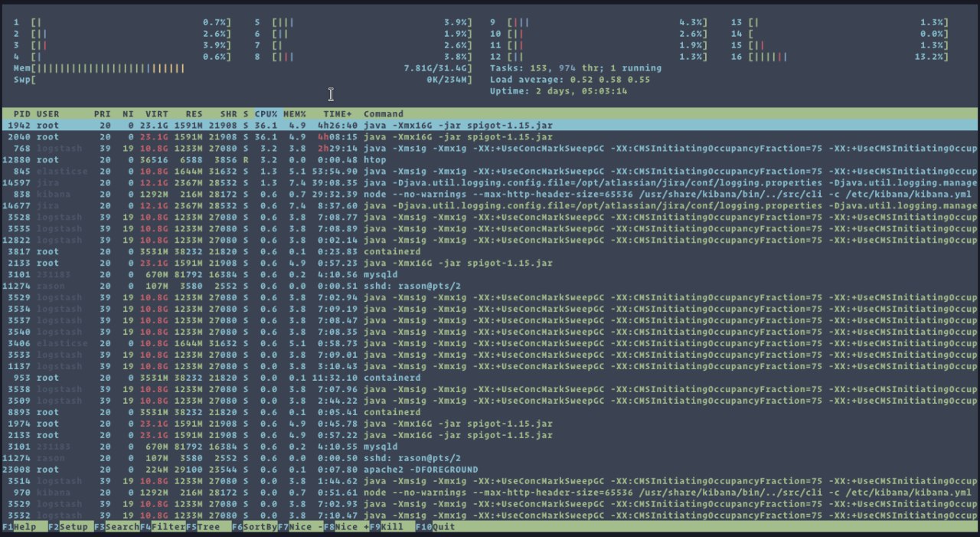Select logstash process row PID 768
Viewport: 980px width, 537px height.
pos(490,148)
